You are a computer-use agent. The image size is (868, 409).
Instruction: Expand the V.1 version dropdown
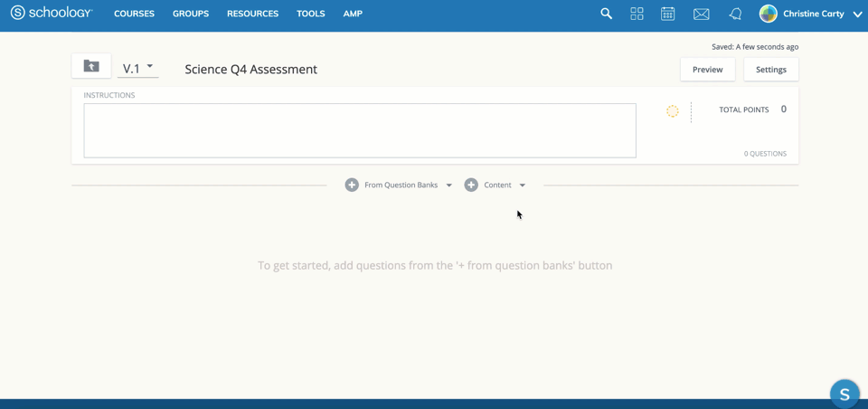[x=138, y=68]
